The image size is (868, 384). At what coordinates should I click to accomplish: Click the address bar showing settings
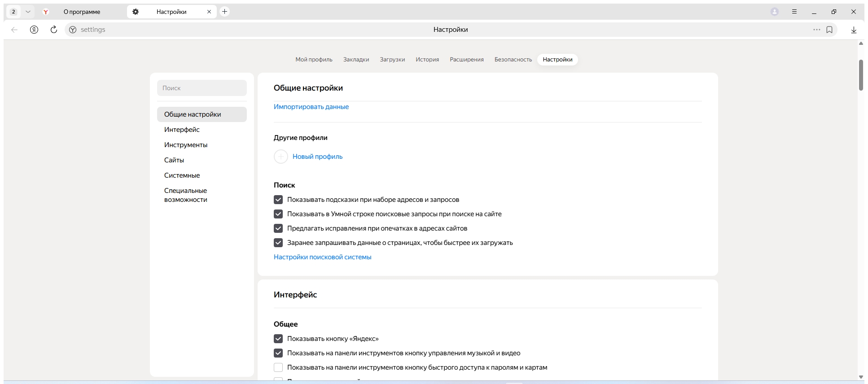(x=451, y=30)
